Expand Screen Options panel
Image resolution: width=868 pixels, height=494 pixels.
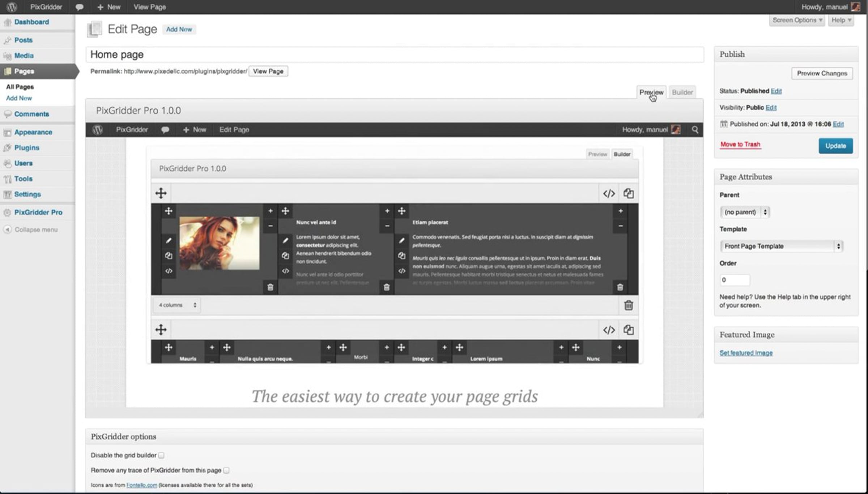point(797,20)
